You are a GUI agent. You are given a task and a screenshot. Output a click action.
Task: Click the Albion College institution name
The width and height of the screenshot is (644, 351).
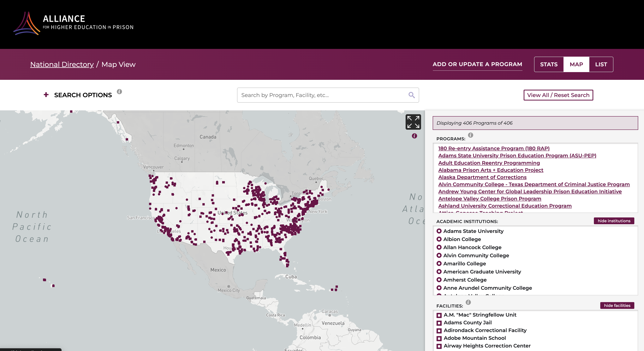(x=462, y=239)
